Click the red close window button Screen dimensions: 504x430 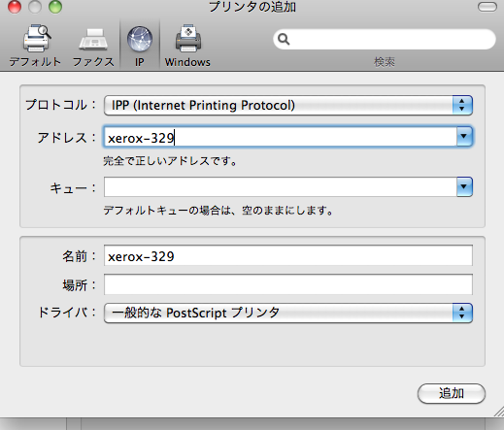tap(15, 7)
